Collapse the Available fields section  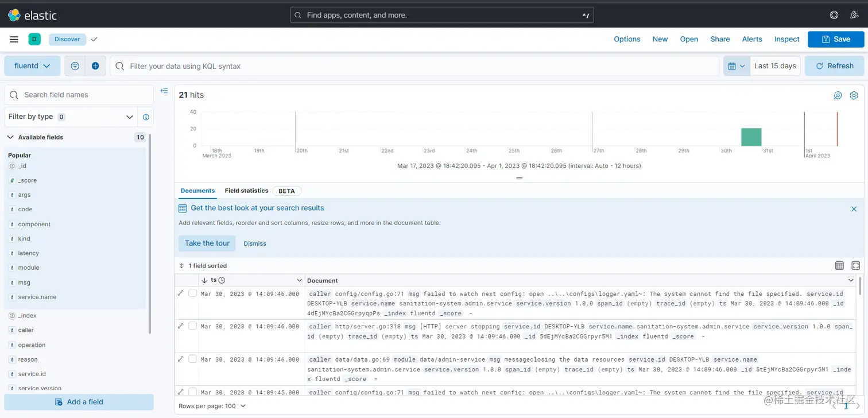click(x=10, y=137)
